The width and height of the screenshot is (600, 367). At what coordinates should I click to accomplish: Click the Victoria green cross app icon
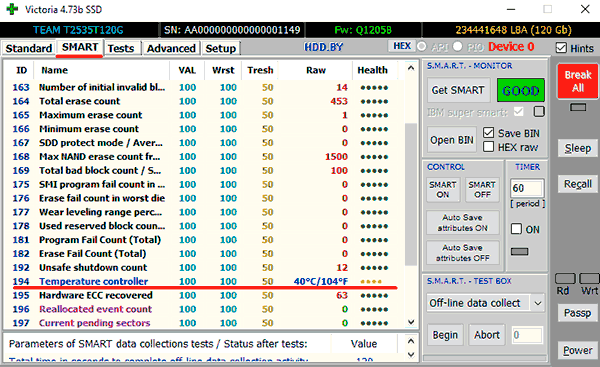(12, 9)
